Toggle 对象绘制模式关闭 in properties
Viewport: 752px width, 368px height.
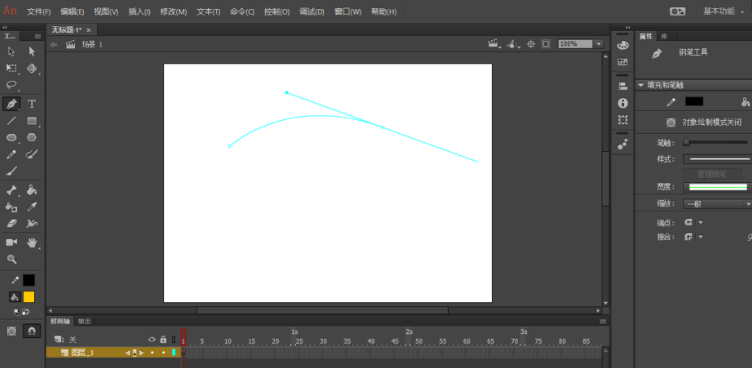(671, 122)
